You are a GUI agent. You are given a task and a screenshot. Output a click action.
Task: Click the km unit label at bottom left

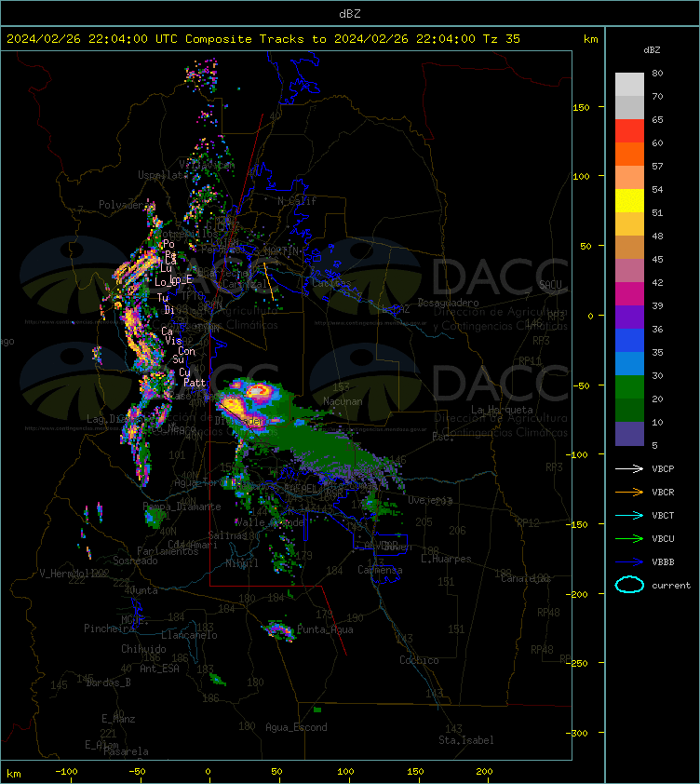[14, 774]
